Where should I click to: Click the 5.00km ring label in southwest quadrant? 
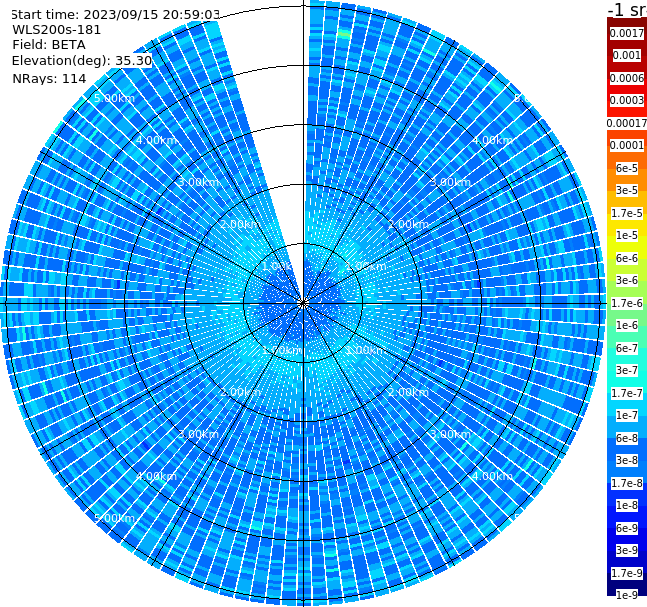pyautogui.click(x=114, y=518)
